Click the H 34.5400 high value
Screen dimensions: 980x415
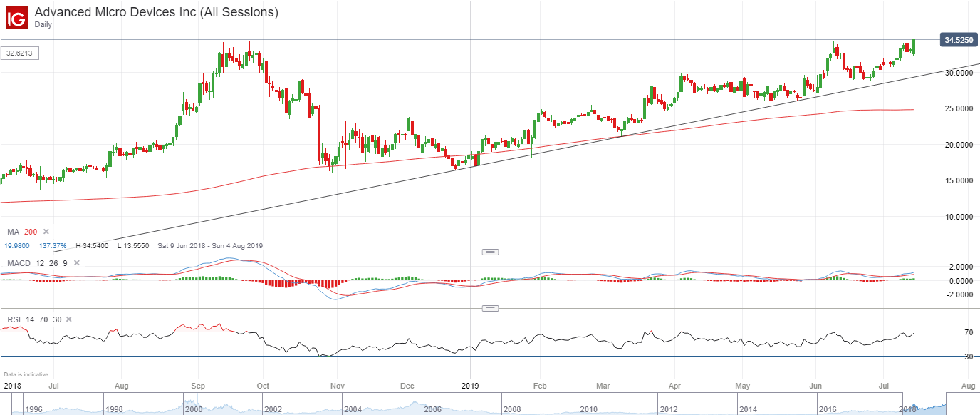[x=91, y=246]
